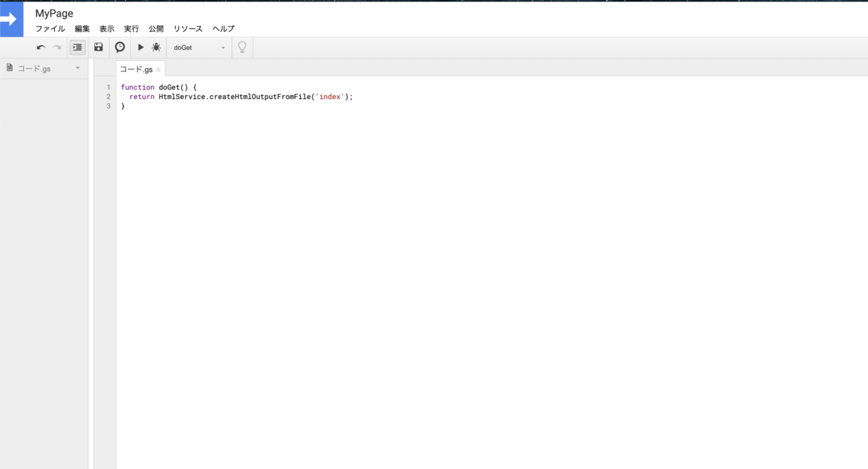Click the lightbulb hint icon

242,47
